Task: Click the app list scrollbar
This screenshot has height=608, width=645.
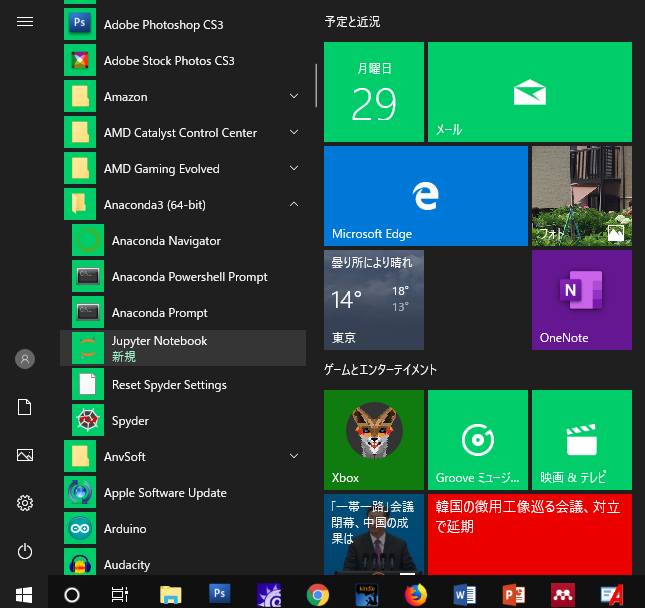Action: click(316, 86)
